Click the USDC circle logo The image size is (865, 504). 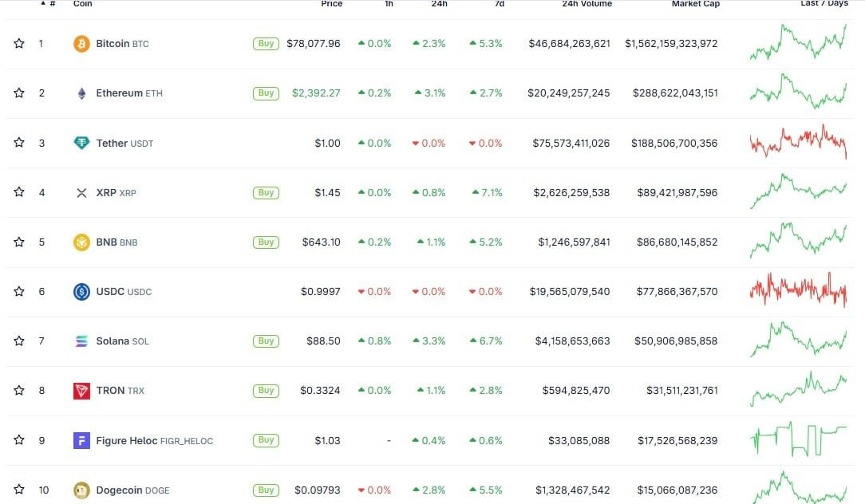point(81,291)
